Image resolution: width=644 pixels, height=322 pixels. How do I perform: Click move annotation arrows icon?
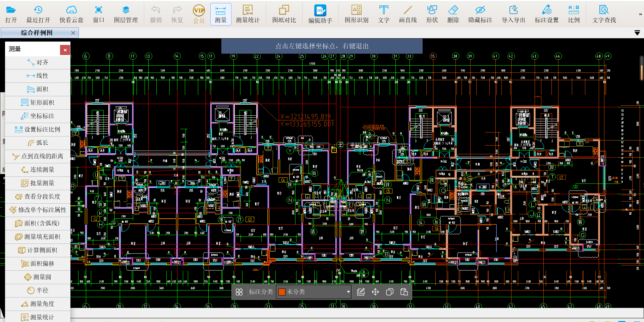click(x=375, y=292)
